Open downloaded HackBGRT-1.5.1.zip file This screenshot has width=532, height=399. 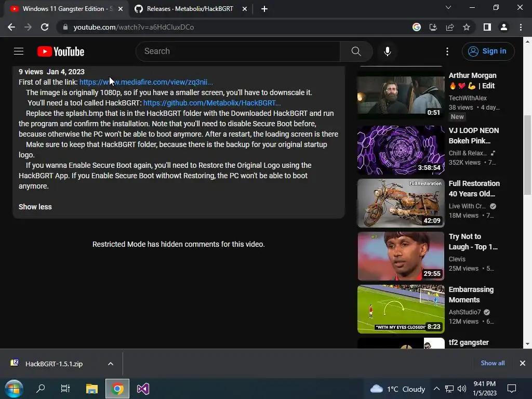[x=54, y=364]
